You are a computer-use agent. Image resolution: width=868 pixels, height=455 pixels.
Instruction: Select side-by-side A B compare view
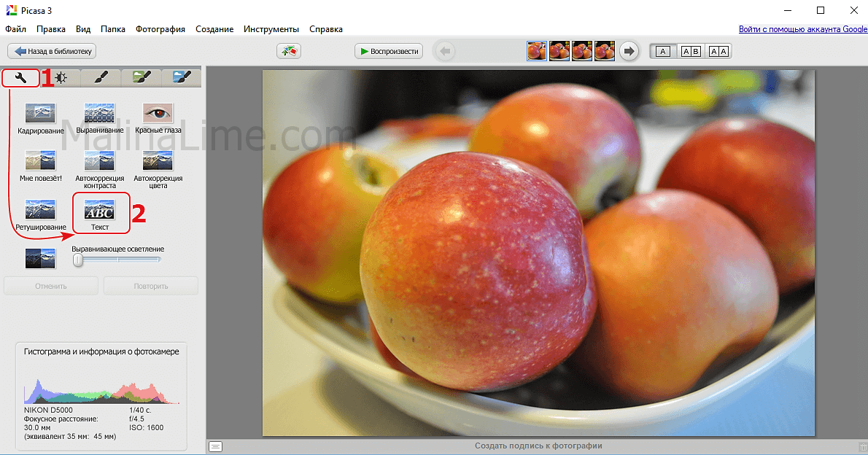coord(690,51)
